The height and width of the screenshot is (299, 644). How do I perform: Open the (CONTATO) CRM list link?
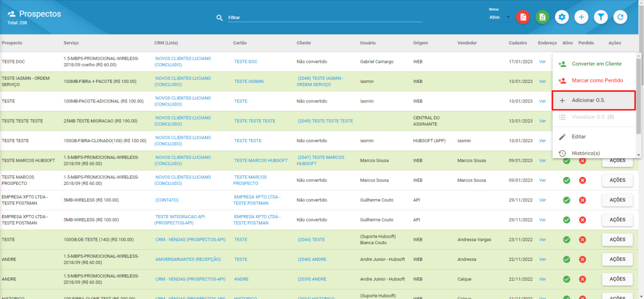167,200
